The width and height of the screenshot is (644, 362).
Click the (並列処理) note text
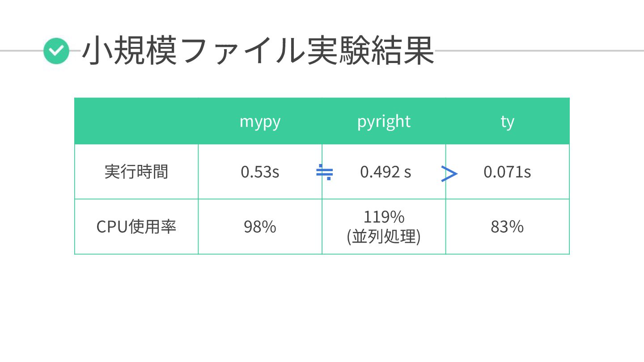click(x=384, y=236)
